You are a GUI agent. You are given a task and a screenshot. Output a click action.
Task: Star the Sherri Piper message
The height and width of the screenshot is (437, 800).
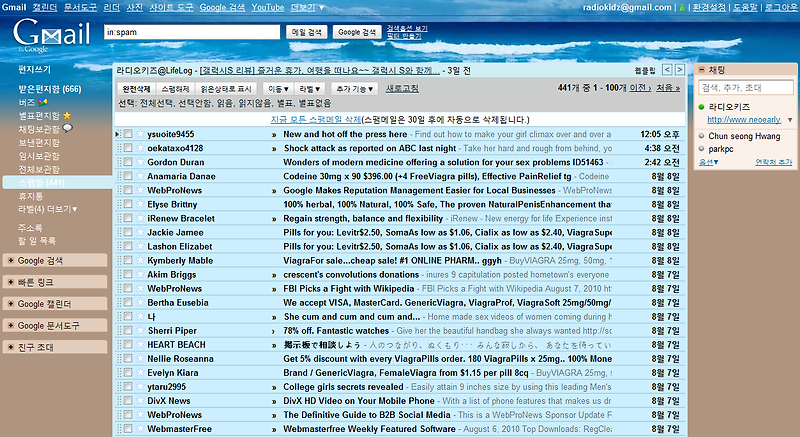[140, 330]
